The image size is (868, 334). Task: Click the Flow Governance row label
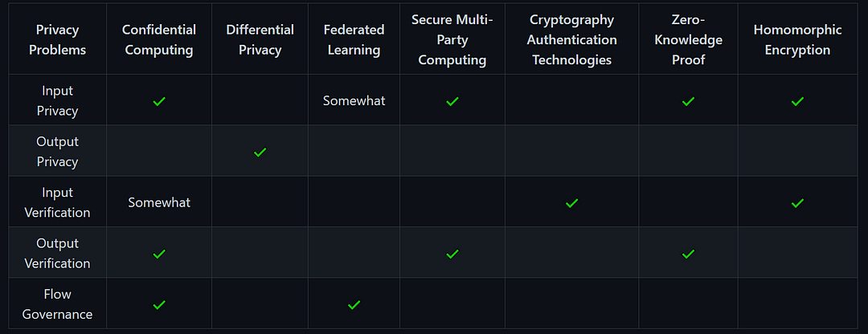pyautogui.click(x=58, y=304)
